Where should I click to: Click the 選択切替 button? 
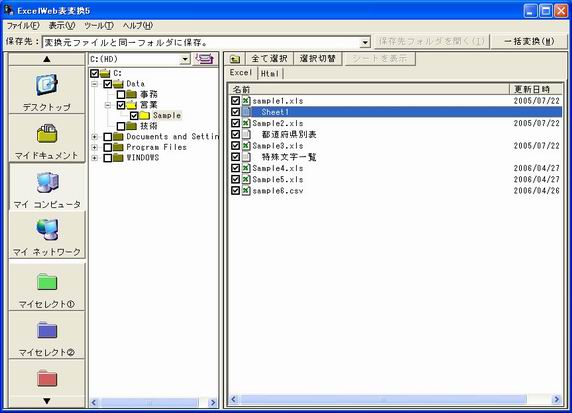pos(317,59)
